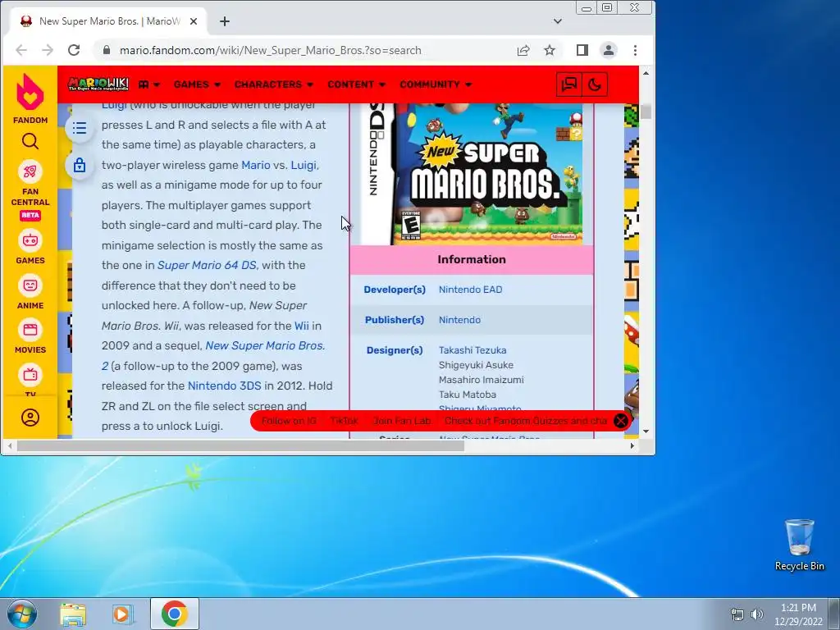Viewport: 840px width, 630px height.
Task: Open the MarioWiki logo home page
Action: coord(98,84)
